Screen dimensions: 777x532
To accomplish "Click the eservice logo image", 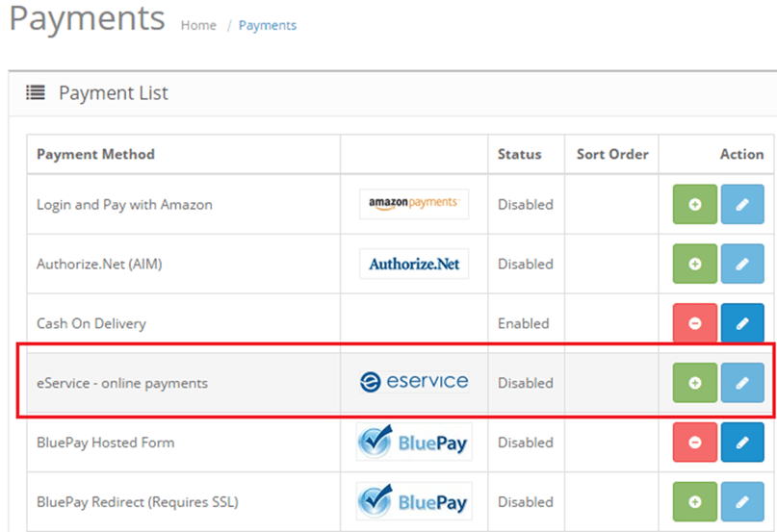I will tap(414, 382).
